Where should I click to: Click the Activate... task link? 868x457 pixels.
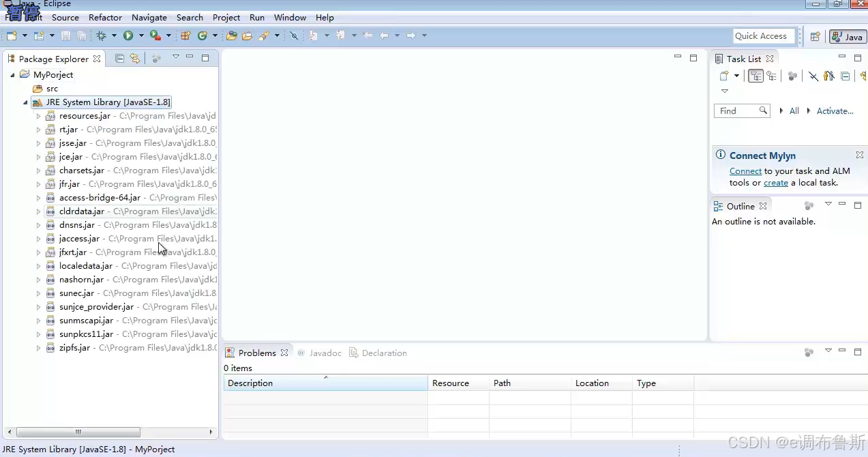click(835, 110)
